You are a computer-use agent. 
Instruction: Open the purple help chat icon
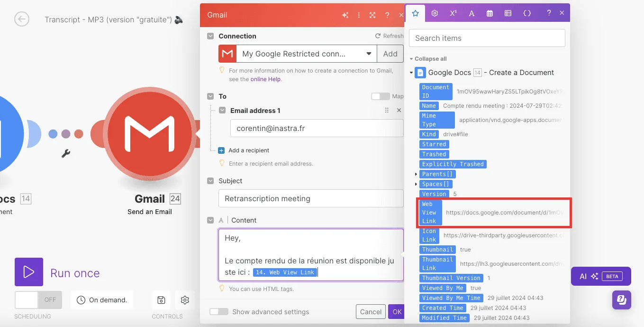coord(621,300)
